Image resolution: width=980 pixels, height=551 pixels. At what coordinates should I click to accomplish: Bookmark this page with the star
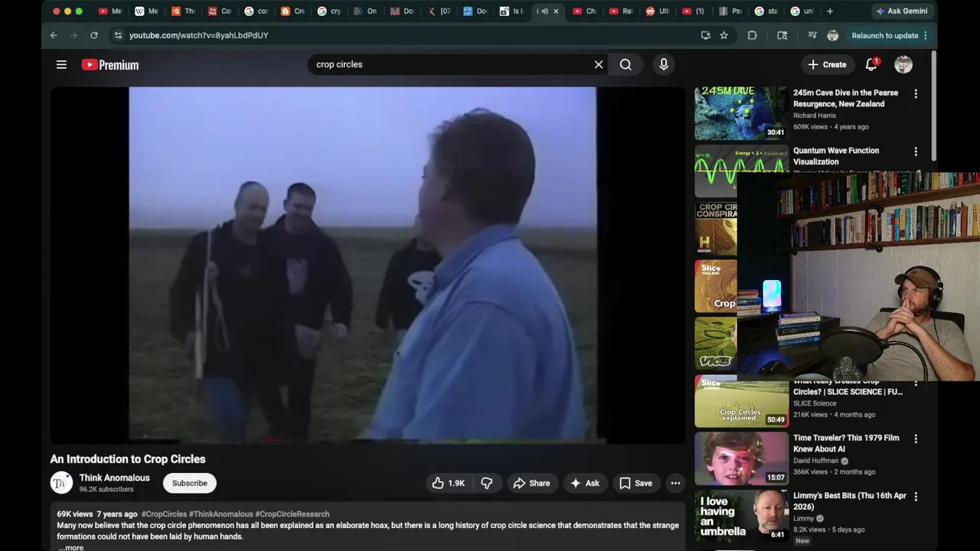point(724,35)
